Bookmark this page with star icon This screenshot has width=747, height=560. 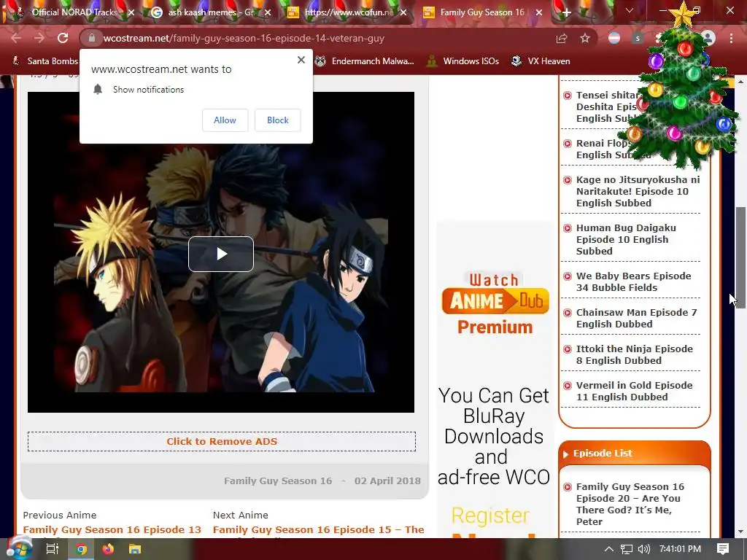[x=585, y=38]
